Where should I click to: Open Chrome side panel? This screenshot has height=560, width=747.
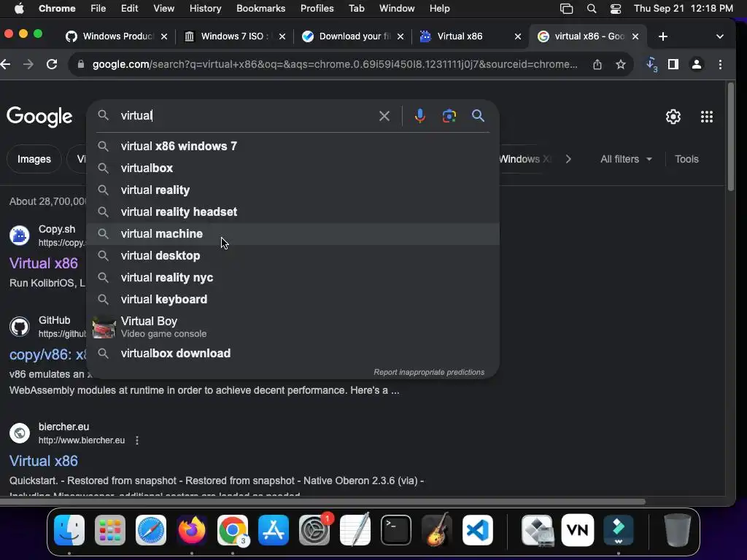pyautogui.click(x=673, y=64)
